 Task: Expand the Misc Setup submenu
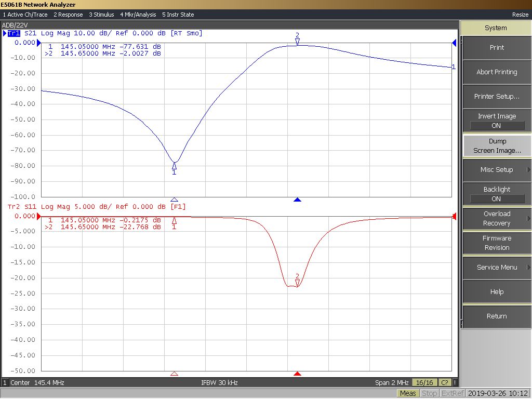point(497,170)
